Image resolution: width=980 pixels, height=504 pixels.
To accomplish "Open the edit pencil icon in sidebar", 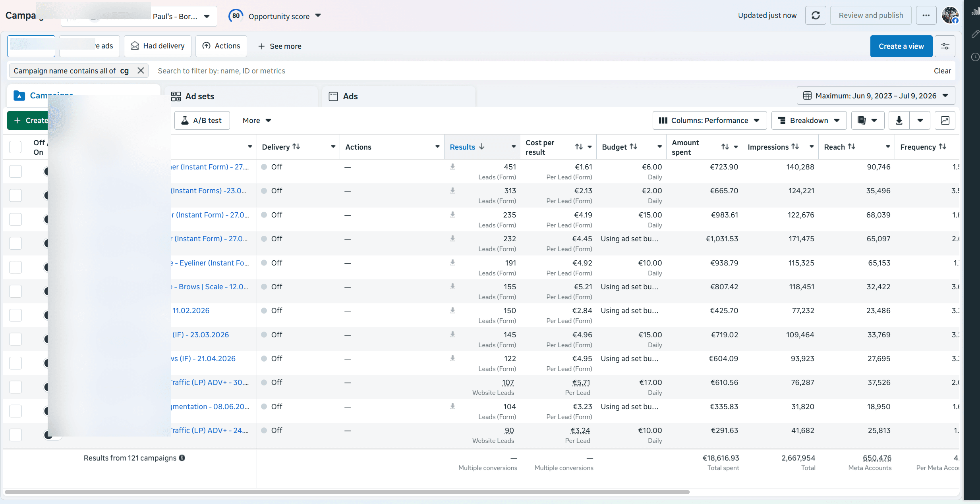I will click(975, 34).
